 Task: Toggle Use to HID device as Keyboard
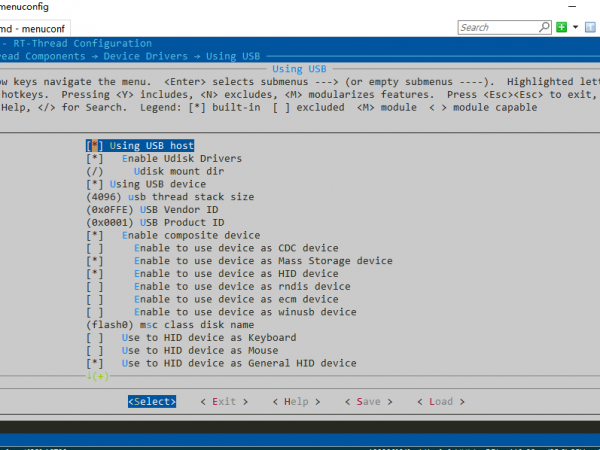point(94,338)
